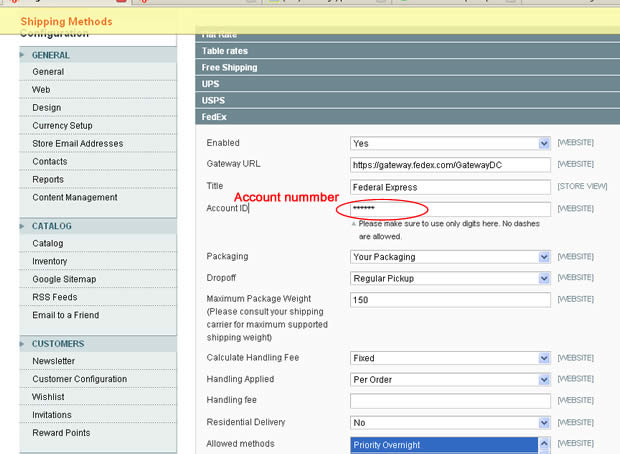Open the Residential Delivery dropdown
The width and height of the screenshot is (620, 454).
tap(450, 423)
